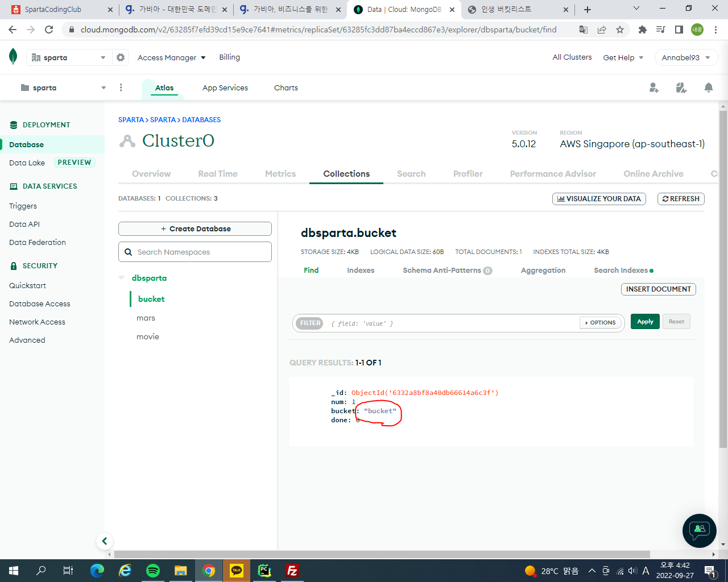Open FileZilla from the taskbar
728x582 pixels.
point(292,571)
